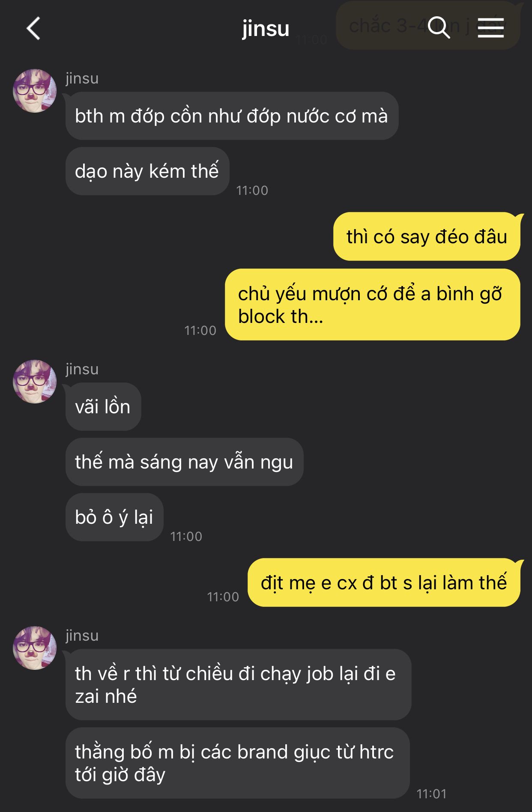532x812 pixels.
Task: Go back using the left arrow icon
Action: [x=33, y=29]
